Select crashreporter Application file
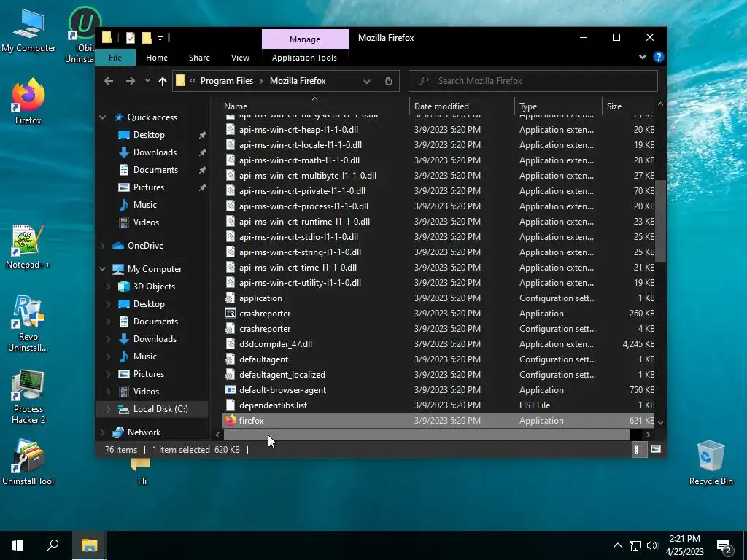Viewport: 747px width, 560px height. pyautogui.click(x=438, y=314)
